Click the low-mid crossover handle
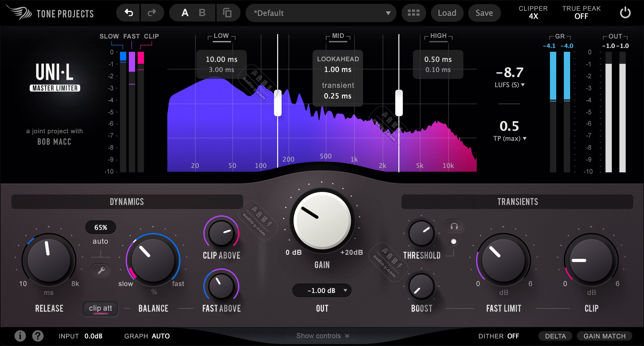The height and width of the screenshot is (346, 644). [278, 103]
